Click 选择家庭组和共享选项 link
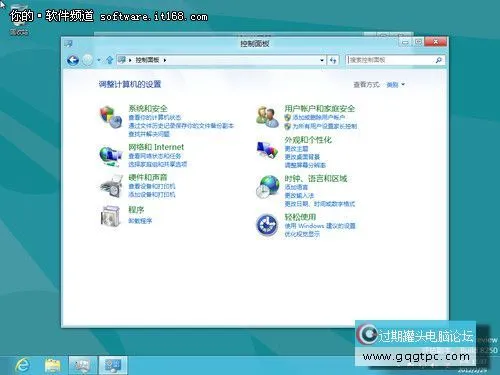Screen dimensions: 500x375 point(158,164)
